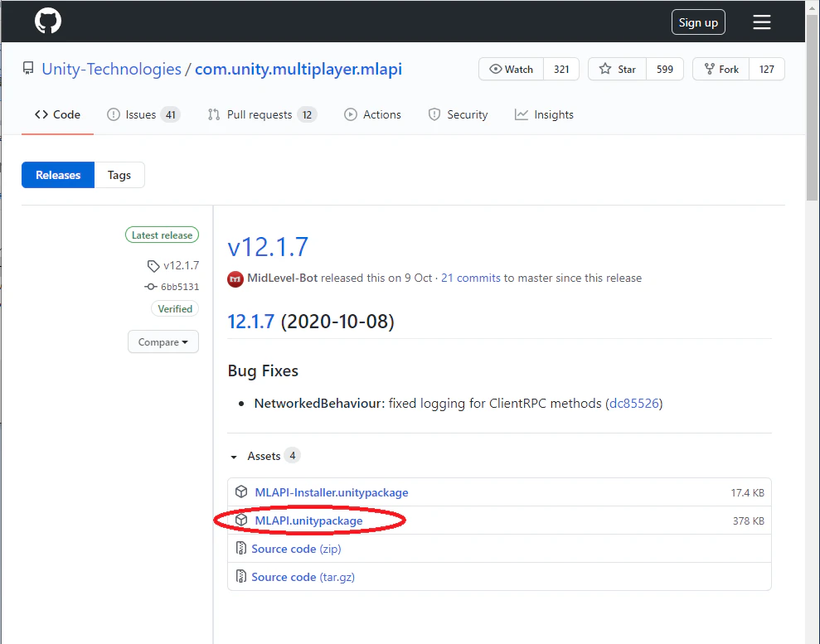Click the Latest release badge
The height and width of the screenshot is (644, 820).
(x=163, y=235)
